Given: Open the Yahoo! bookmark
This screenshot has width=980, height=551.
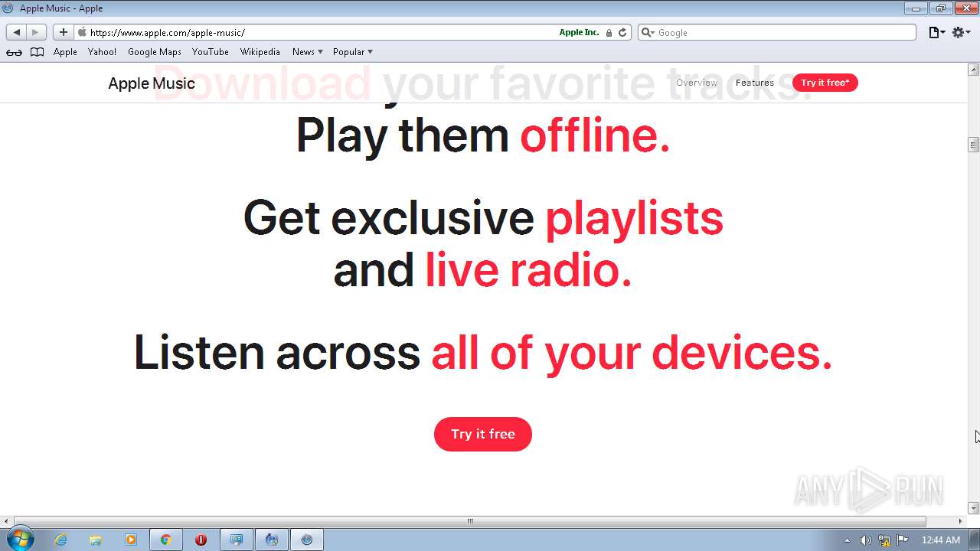Looking at the screenshot, I should click(x=102, y=52).
